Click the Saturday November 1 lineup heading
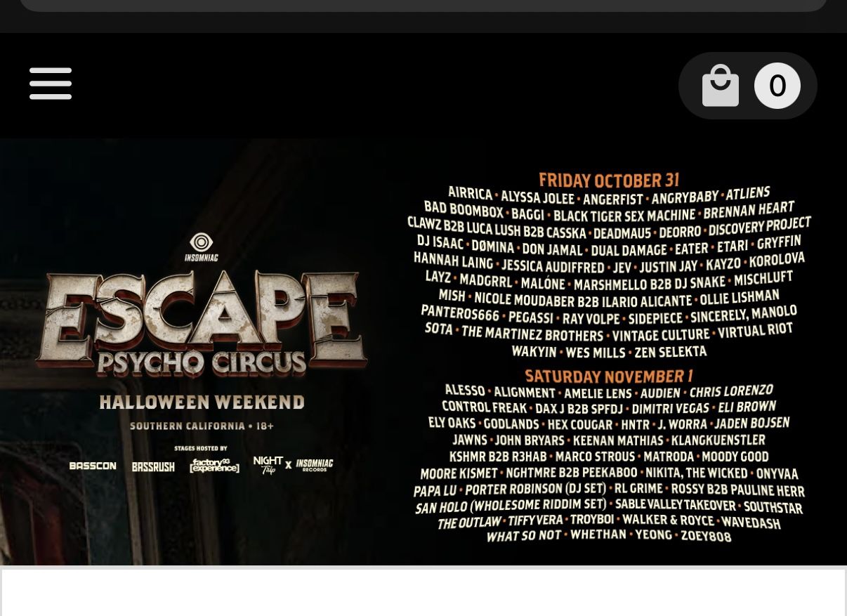Screen dimensions: 847x616 point(609,375)
